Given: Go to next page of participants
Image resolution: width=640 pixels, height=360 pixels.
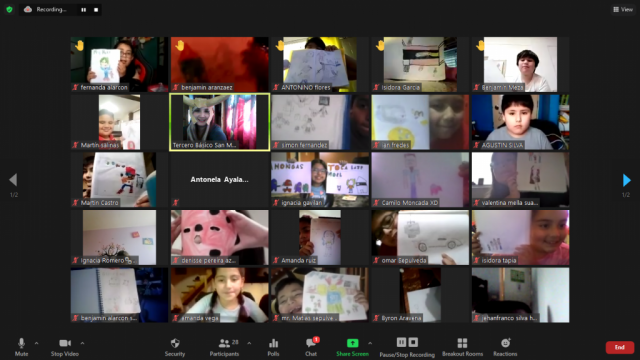Looking at the screenshot, I should pos(627,180).
